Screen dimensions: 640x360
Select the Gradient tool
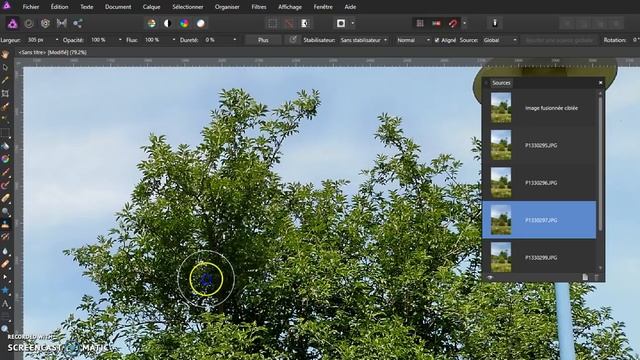(x=5, y=159)
